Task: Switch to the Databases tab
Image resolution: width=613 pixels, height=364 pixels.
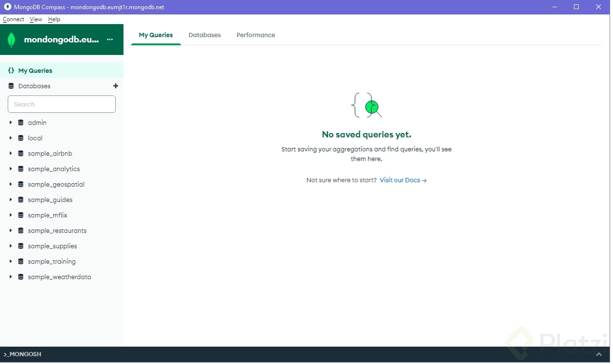Action: [x=204, y=35]
